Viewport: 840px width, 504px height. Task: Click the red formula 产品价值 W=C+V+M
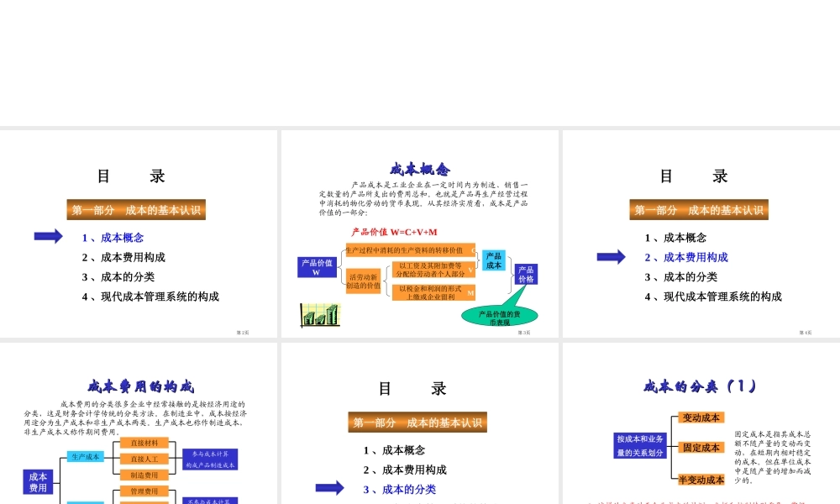click(394, 232)
